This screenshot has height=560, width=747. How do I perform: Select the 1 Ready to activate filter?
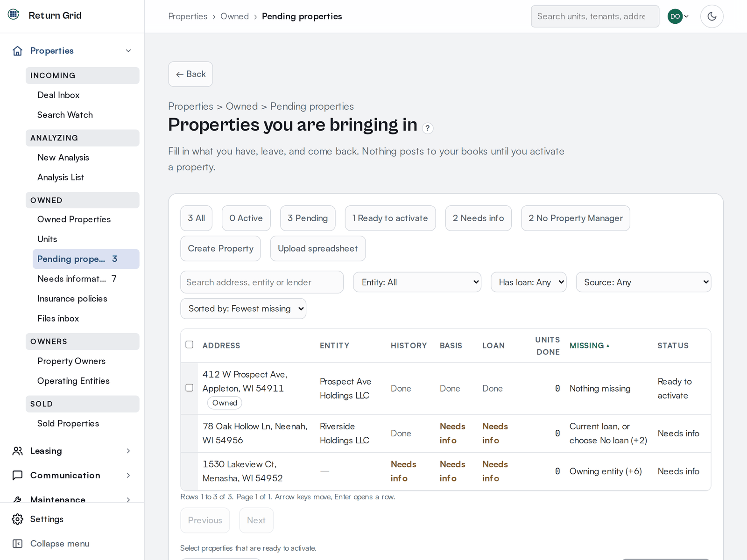pos(390,218)
